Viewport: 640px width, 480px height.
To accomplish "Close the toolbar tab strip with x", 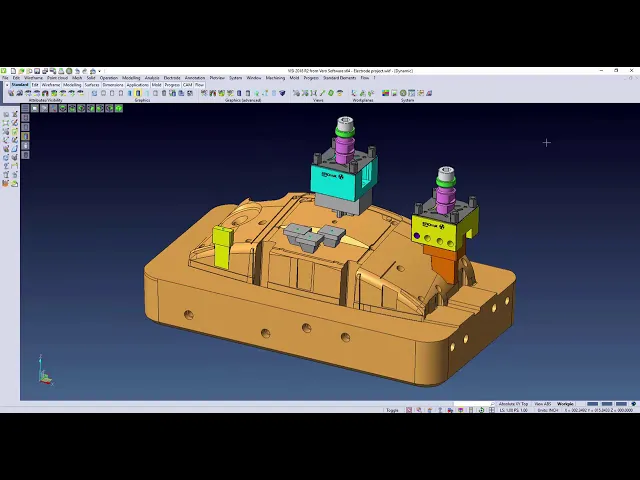I will click(7, 85).
